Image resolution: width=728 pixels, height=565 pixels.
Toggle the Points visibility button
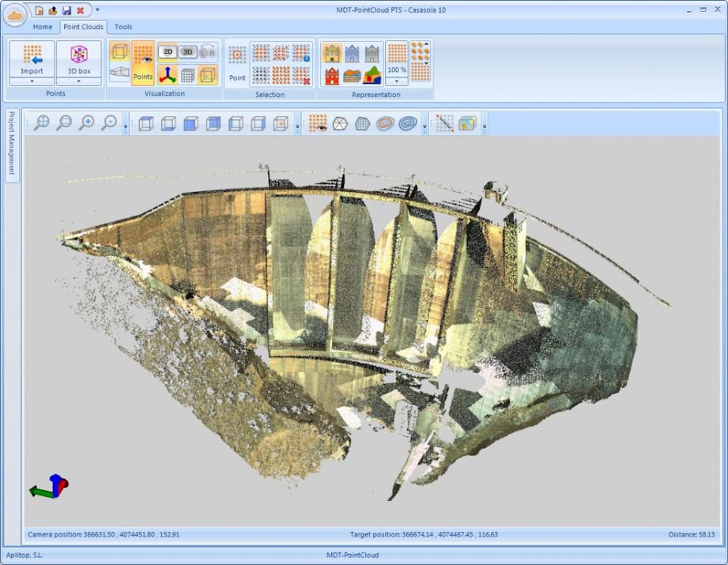click(x=143, y=62)
